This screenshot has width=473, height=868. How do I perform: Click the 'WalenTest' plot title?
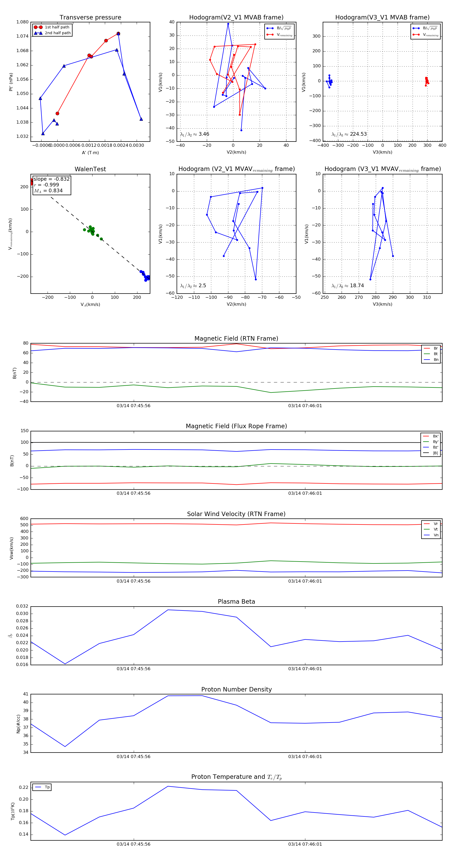tap(90, 169)
